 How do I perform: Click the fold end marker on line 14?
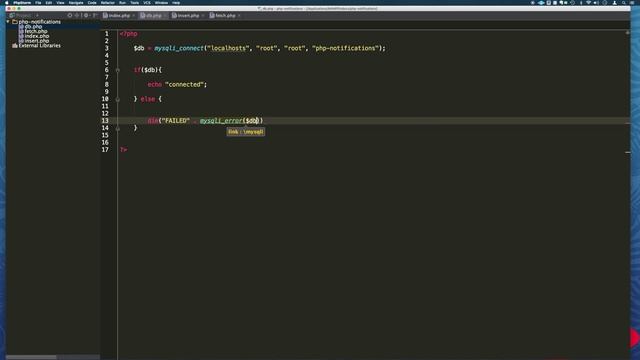[x=118, y=128]
